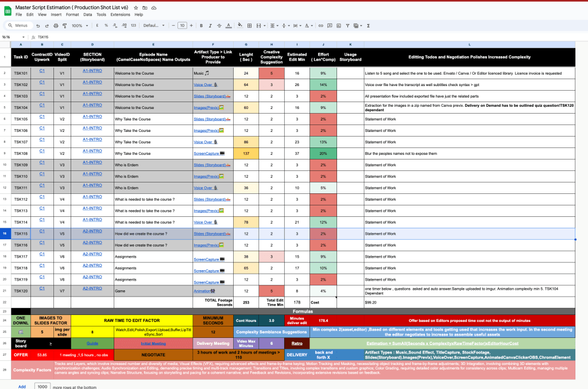This screenshot has height=389, width=588.
Task: Open the Animation link in TSK120 row
Action: pos(202,291)
